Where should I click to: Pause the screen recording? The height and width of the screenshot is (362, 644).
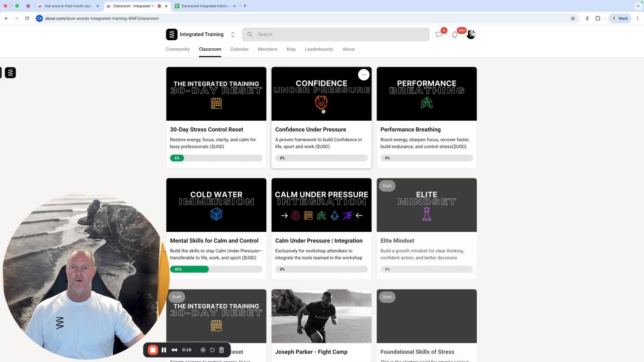point(164,350)
